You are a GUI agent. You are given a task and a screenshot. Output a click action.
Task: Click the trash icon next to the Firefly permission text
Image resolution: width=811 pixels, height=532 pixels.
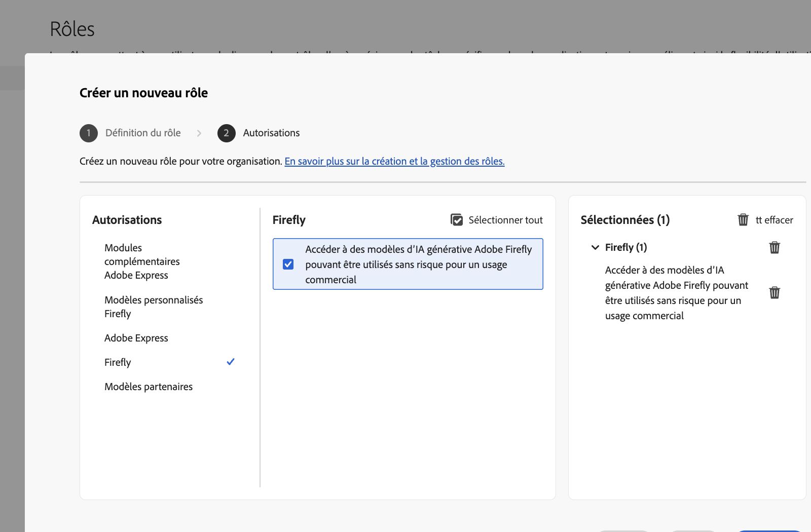(774, 292)
